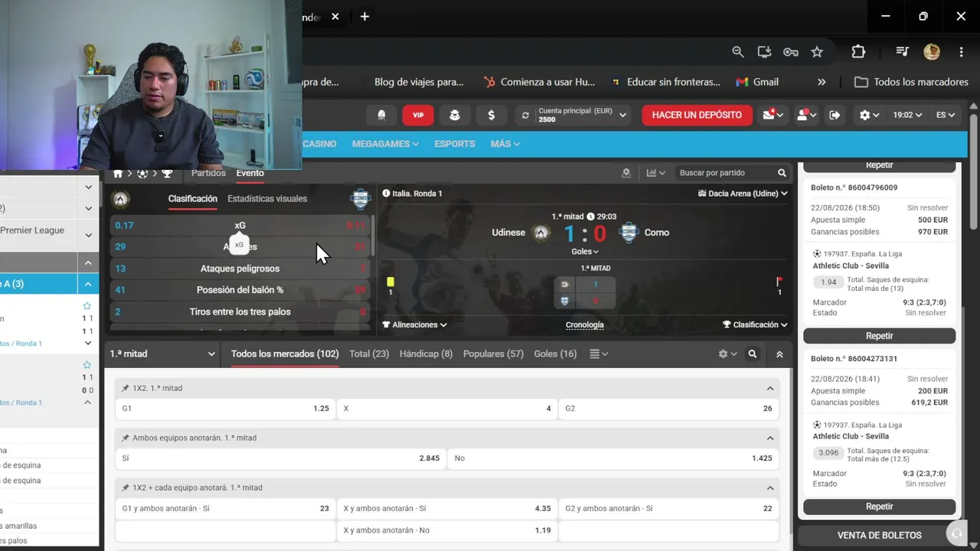This screenshot has height=551, width=980.
Task: Open the location marker icon near search
Action: point(626,173)
